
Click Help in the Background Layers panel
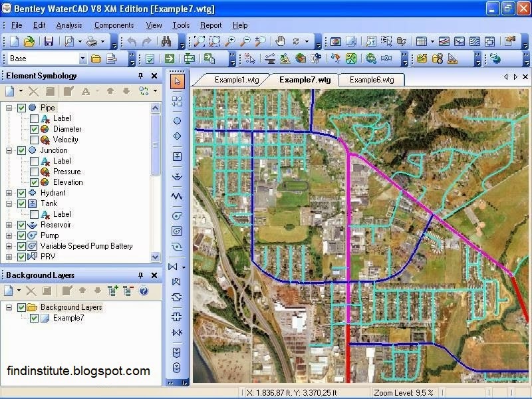pos(145,290)
